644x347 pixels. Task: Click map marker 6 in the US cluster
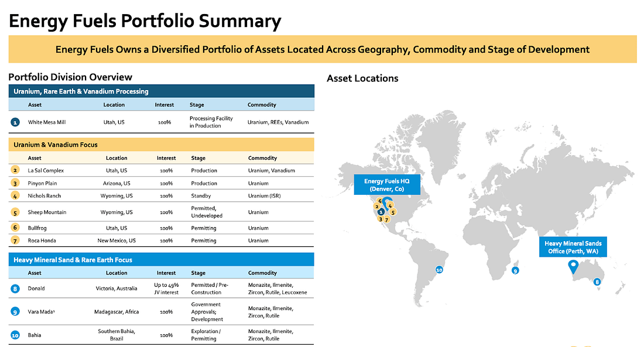(x=380, y=201)
